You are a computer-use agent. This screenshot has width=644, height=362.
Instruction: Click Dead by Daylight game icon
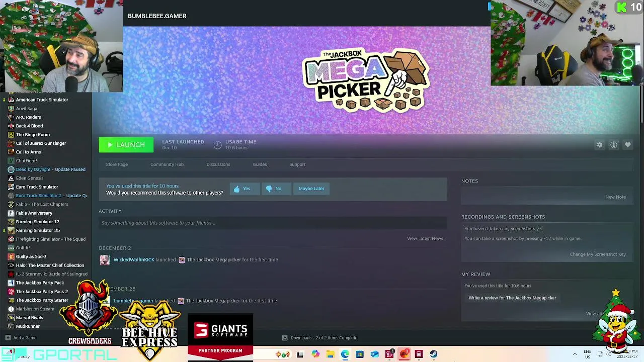coord(11,169)
